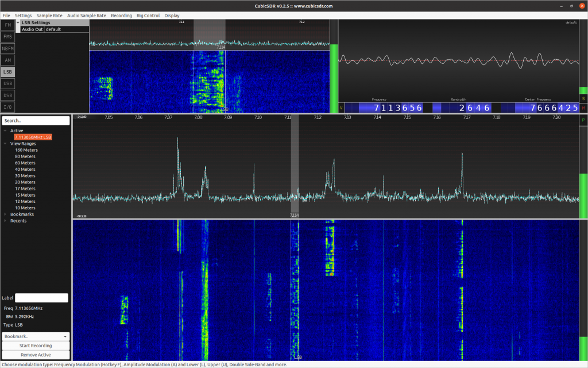Focus the Search.. field

pos(36,121)
